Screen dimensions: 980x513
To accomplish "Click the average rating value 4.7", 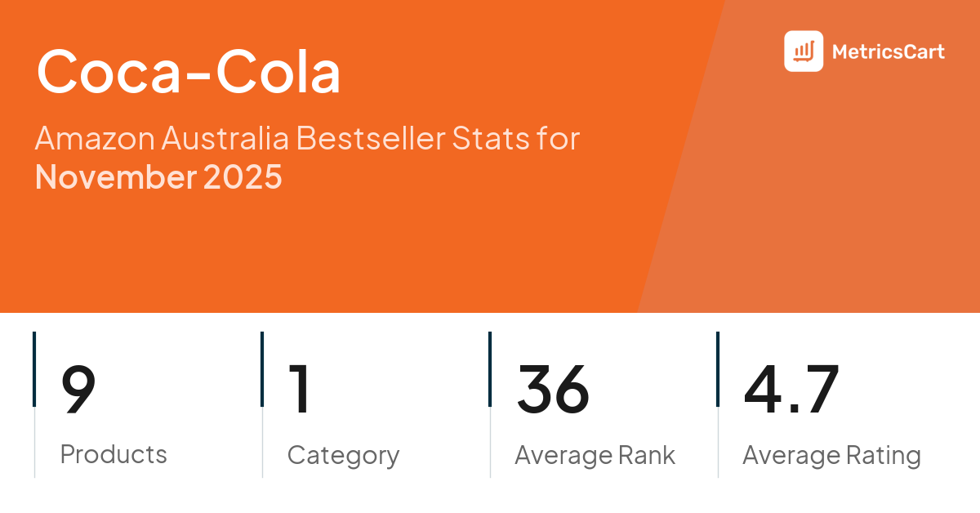I will (791, 390).
